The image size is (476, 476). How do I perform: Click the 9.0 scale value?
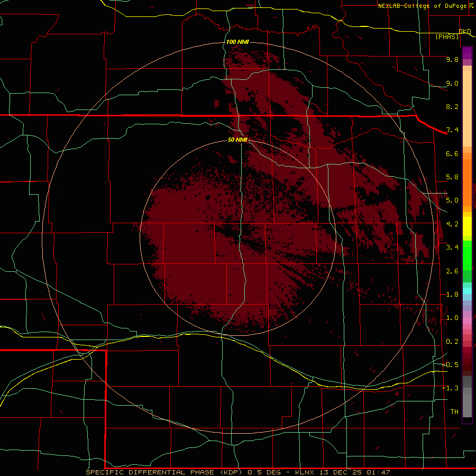pyautogui.click(x=452, y=83)
